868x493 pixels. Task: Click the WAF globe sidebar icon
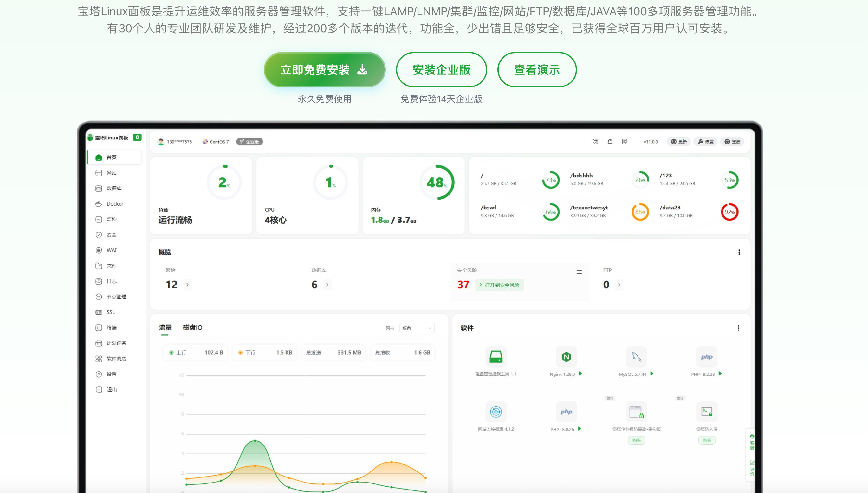coord(99,250)
